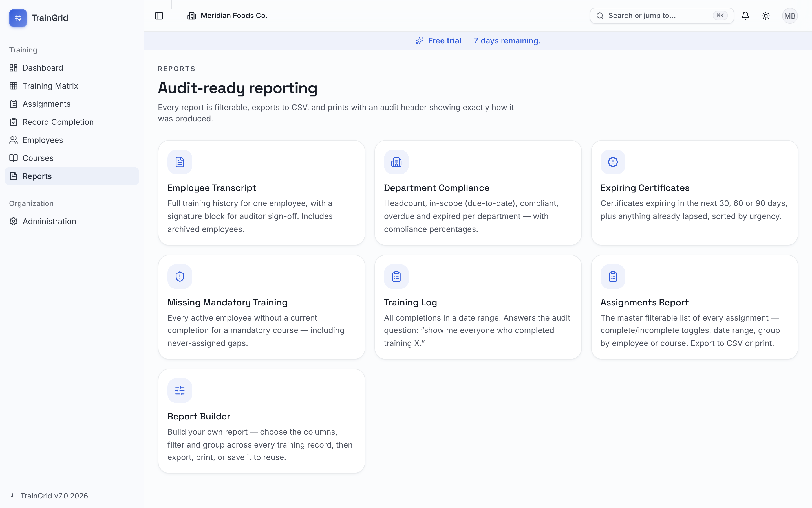The image size is (812, 508).
Task: Click the Expiring Certificates alert icon
Action: click(x=613, y=162)
